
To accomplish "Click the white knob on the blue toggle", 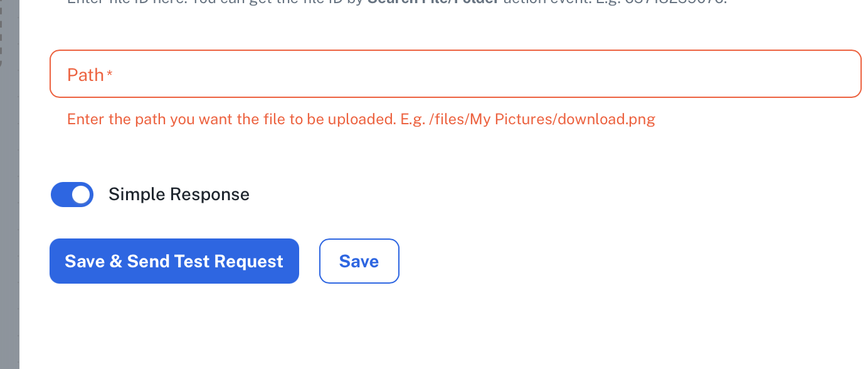I will tap(81, 195).
